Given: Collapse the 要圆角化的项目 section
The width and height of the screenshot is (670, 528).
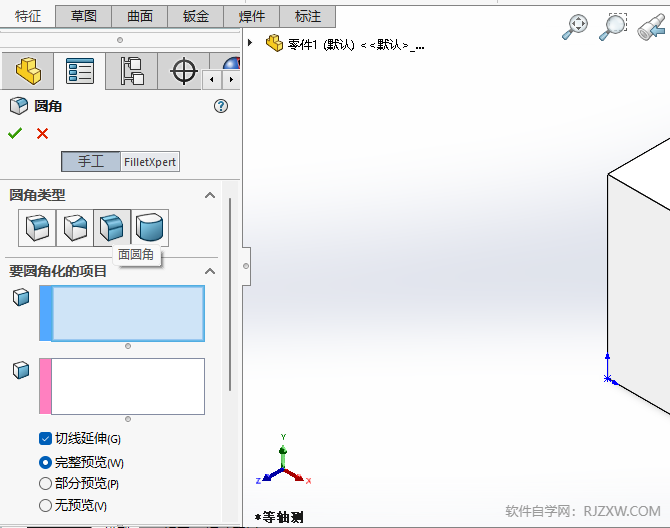Looking at the screenshot, I should 210,271.
